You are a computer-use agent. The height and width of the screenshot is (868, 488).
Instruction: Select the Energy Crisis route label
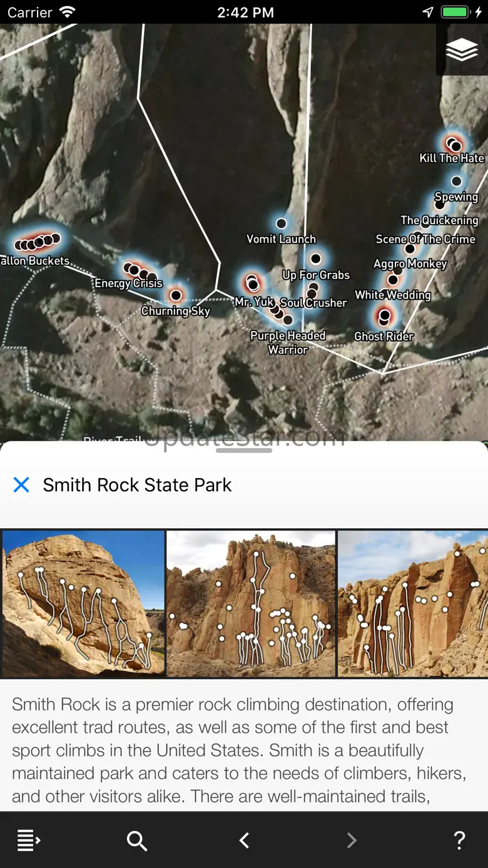tap(128, 283)
